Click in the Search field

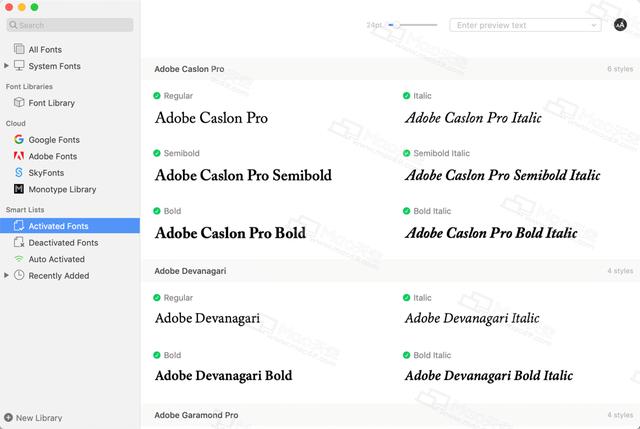[x=70, y=25]
